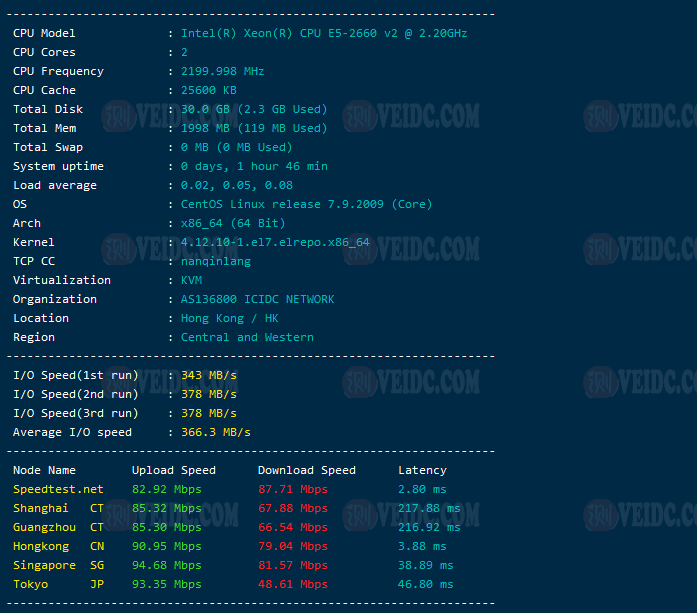
Task: Click the Shanghai CT node name
Action: point(58,509)
